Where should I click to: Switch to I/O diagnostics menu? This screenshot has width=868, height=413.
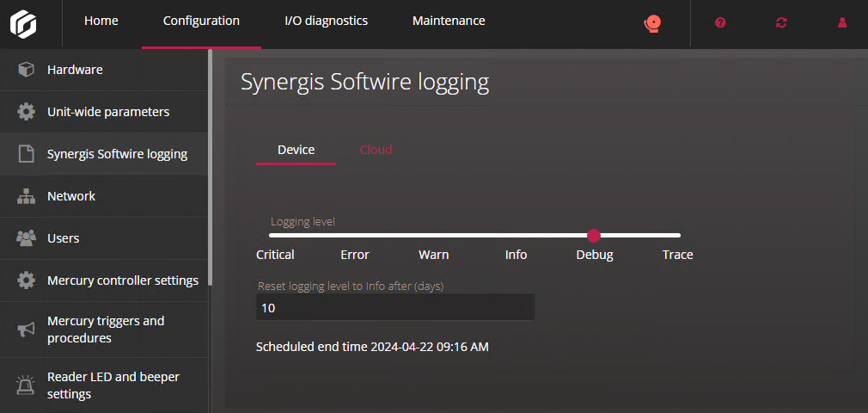tap(326, 22)
